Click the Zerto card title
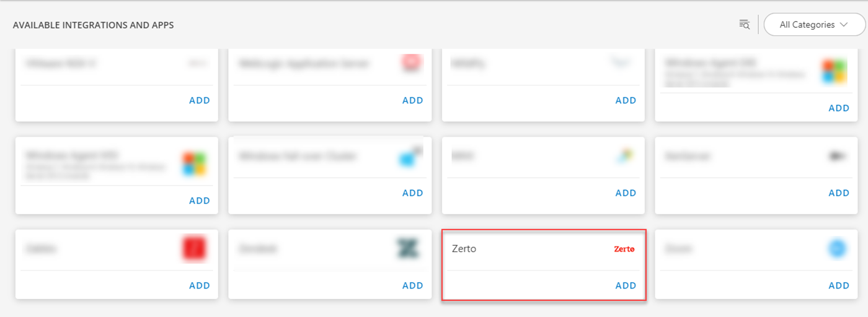 (x=464, y=249)
